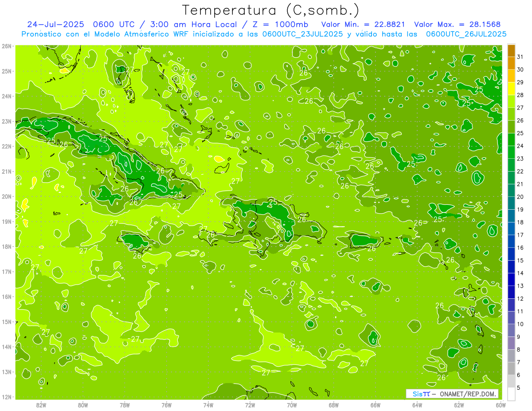This screenshot has height=411, width=532.
Task: Click the 80W longitude label
Action: coord(83,405)
